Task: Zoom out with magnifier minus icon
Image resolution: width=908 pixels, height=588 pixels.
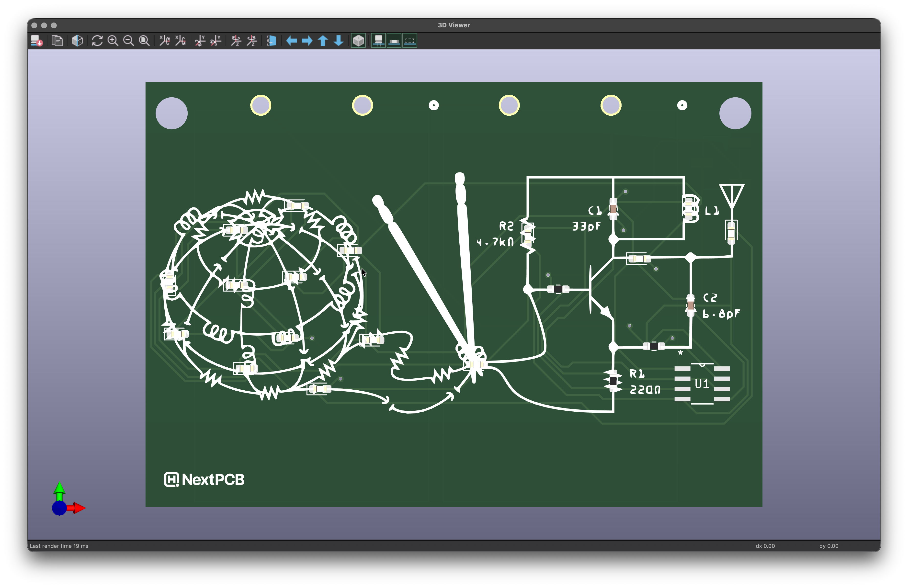Action: [129, 40]
